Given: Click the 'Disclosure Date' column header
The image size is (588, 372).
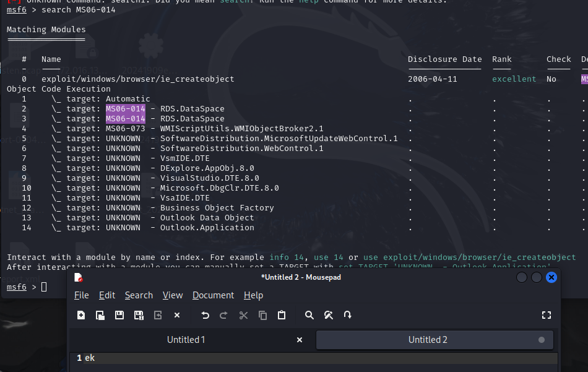Looking at the screenshot, I should tap(445, 59).
